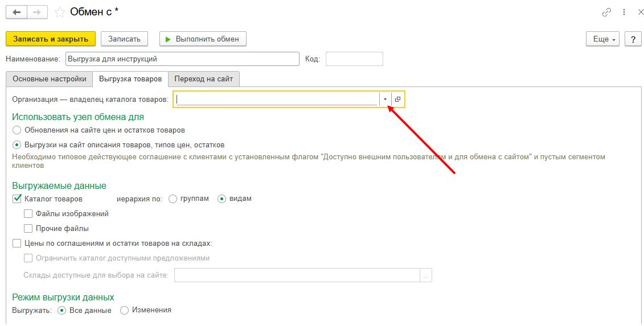The width and height of the screenshot is (644, 326).
Task: Close the exchange form with X
Action: tap(637, 12)
